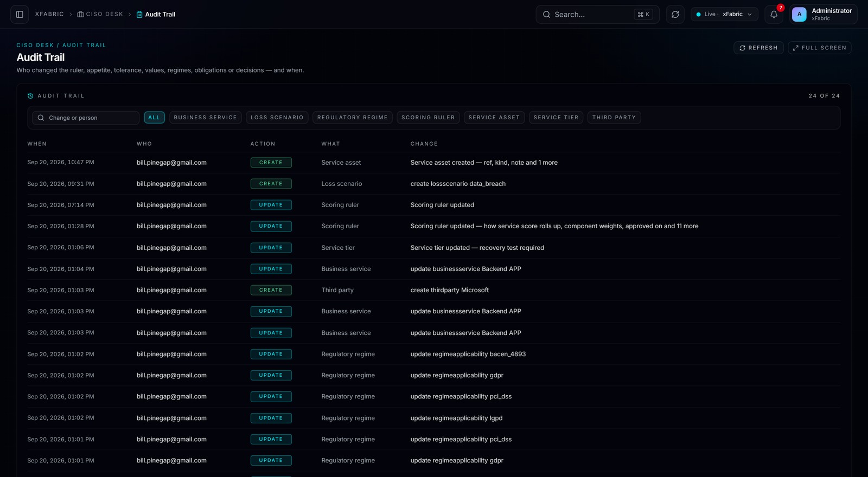
Task: Click the WHEN column header
Action: pyautogui.click(x=37, y=144)
